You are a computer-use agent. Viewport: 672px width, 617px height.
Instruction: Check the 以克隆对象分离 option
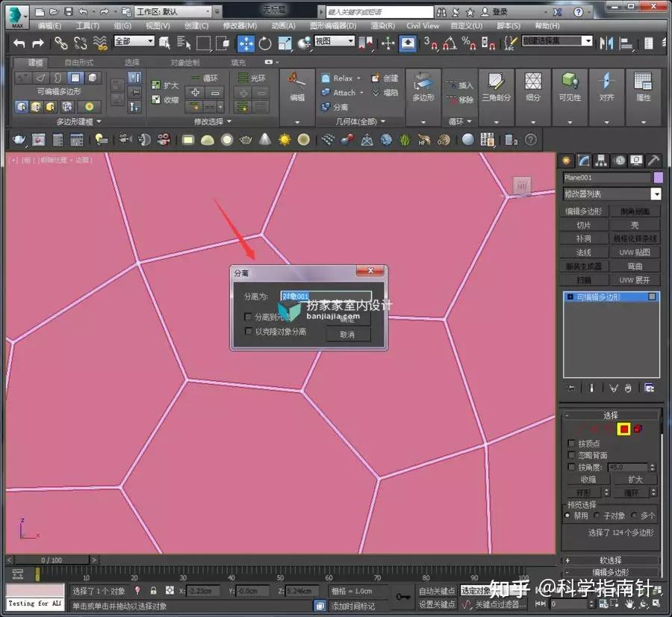248,331
